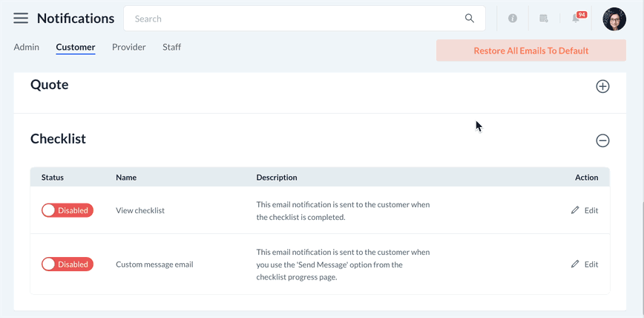Expand the Quote section
The width and height of the screenshot is (644, 318).
point(602,86)
